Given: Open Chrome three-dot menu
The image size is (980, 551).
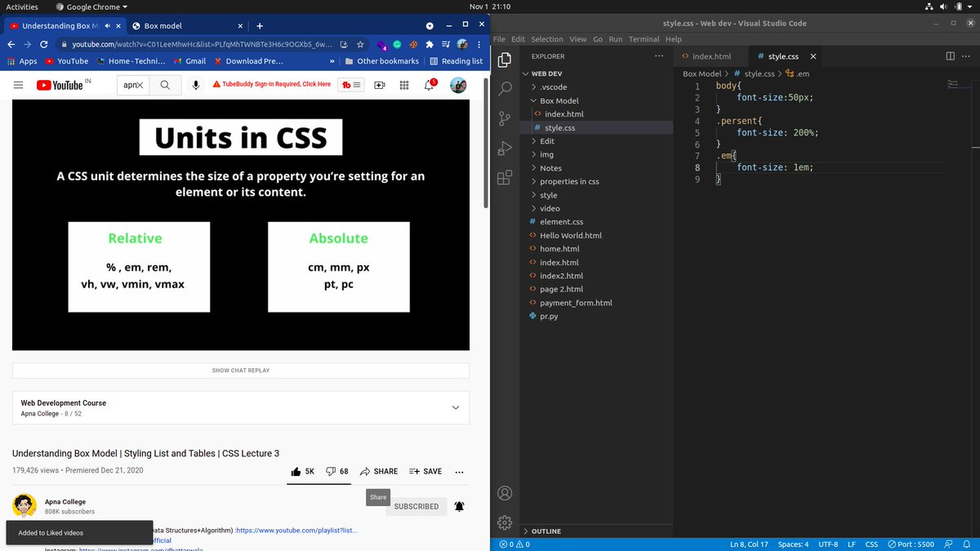Looking at the screenshot, I should pos(479,44).
